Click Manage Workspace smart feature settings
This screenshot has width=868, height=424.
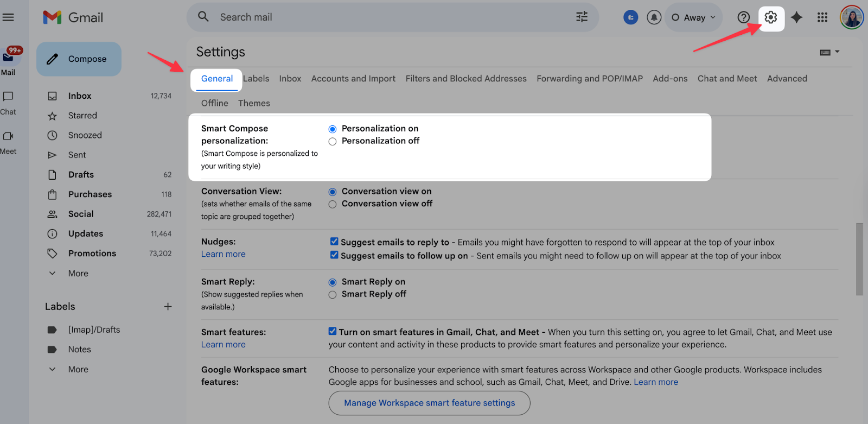(x=430, y=403)
